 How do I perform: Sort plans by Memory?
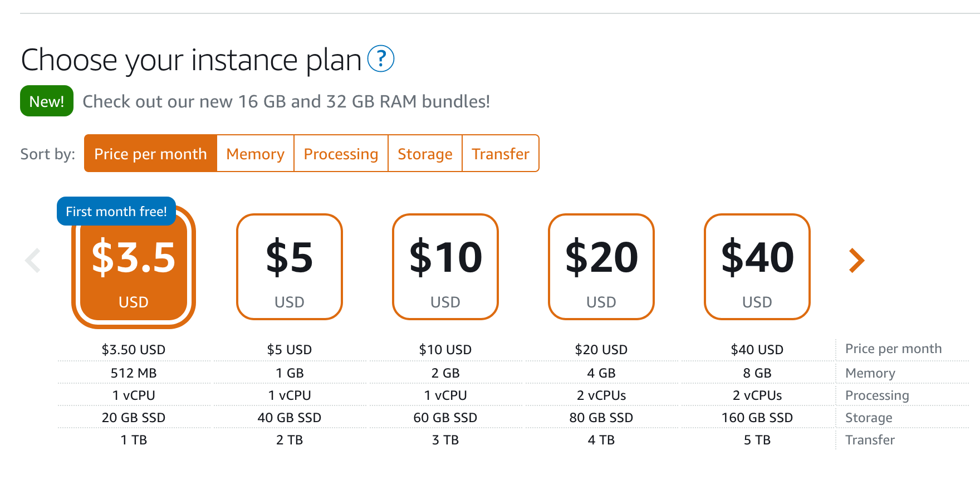(x=255, y=153)
